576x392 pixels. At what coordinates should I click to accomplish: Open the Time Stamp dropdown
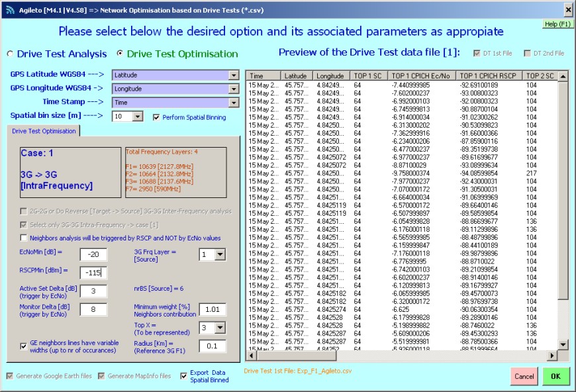[233, 103]
